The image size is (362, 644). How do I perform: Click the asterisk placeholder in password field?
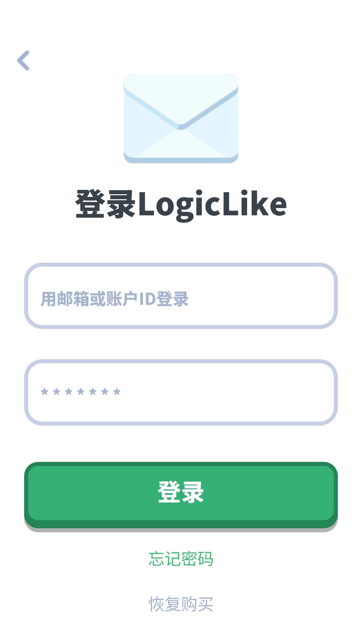point(80,392)
